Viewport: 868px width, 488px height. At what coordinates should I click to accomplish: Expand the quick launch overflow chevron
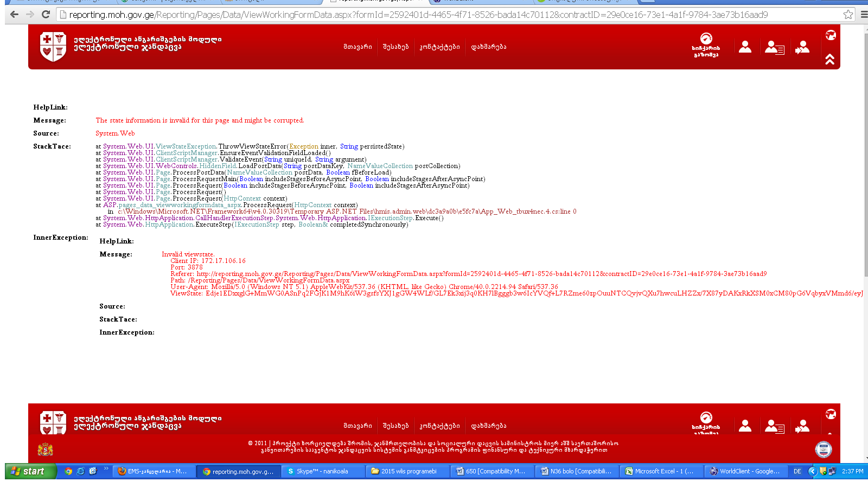coord(106,468)
